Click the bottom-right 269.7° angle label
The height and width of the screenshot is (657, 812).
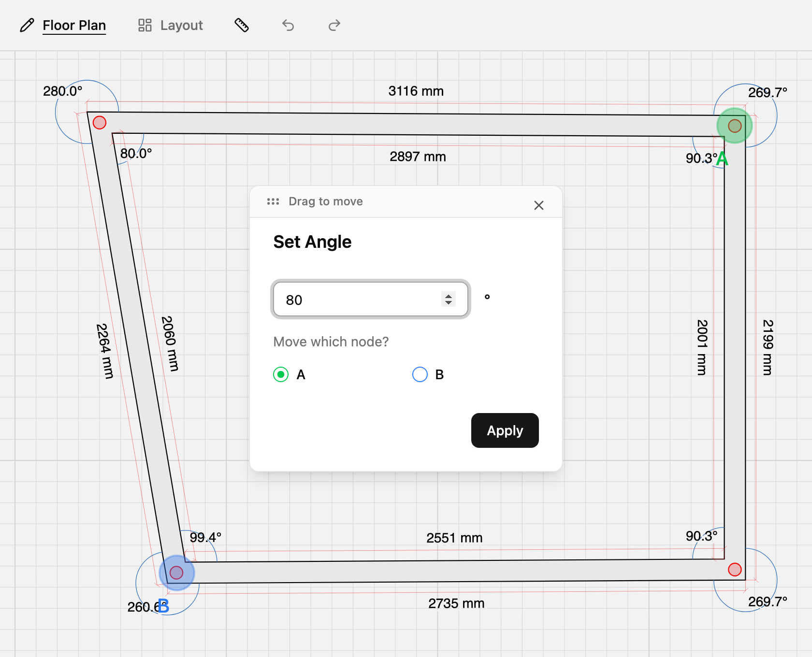tap(768, 601)
